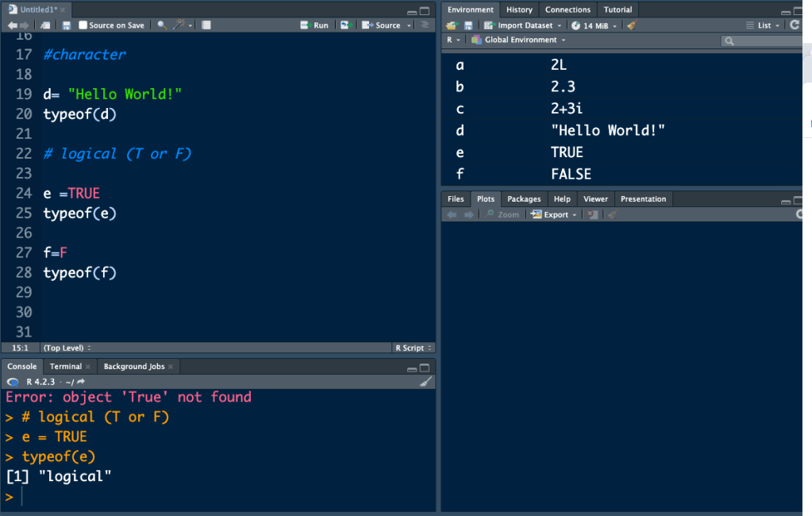Show the document in a new window
Screen dimensions: 812x516
tap(45, 25)
